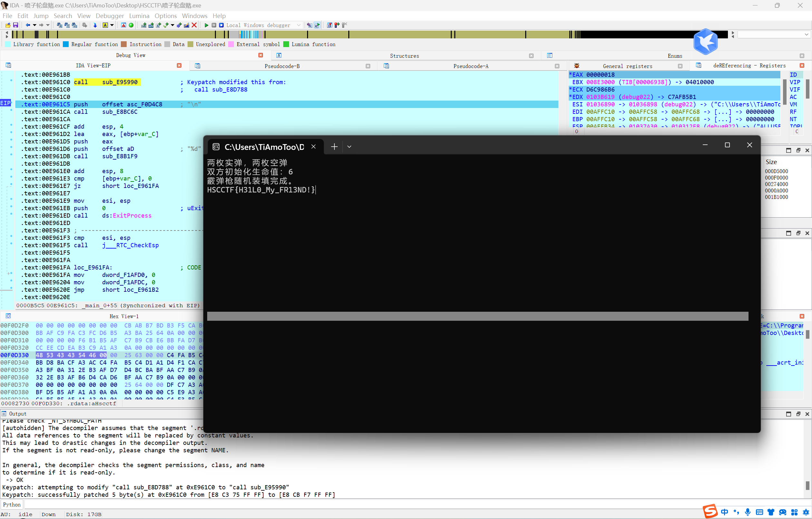Viewport: 812px width, 519px height.
Task: Open the General registers tab
Action: click(627, 66)
